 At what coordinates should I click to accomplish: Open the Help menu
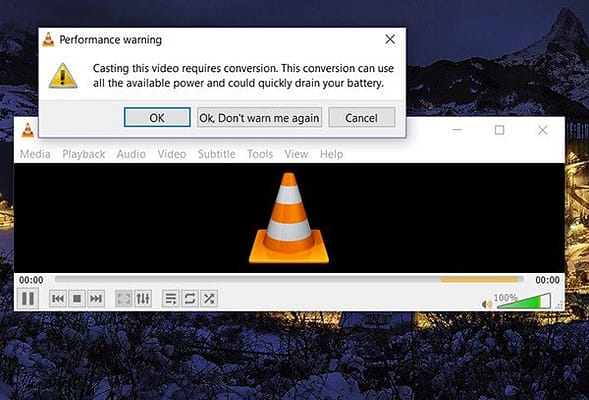tap(331, 154)
